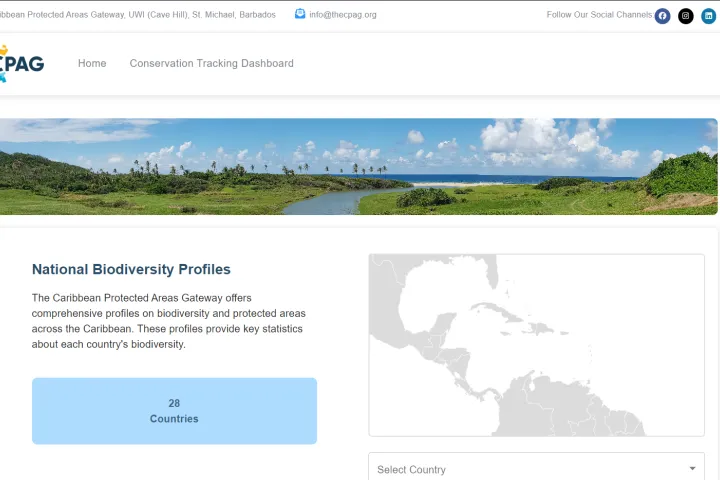The height and width of the screenshot is (480, 720).
Task: Click the Select Country dropdown arrow
Action: click(692, 469)
